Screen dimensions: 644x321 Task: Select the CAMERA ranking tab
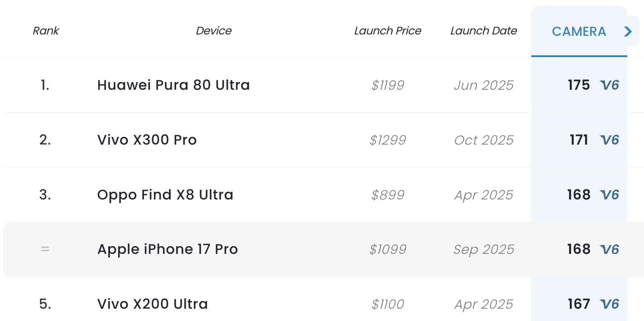coord(578,31)
